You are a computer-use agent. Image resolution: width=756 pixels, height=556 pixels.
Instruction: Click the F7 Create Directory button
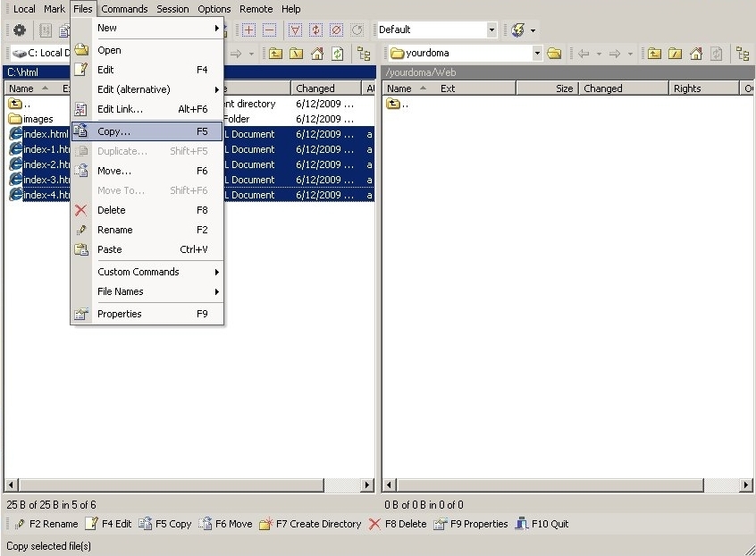310,524
